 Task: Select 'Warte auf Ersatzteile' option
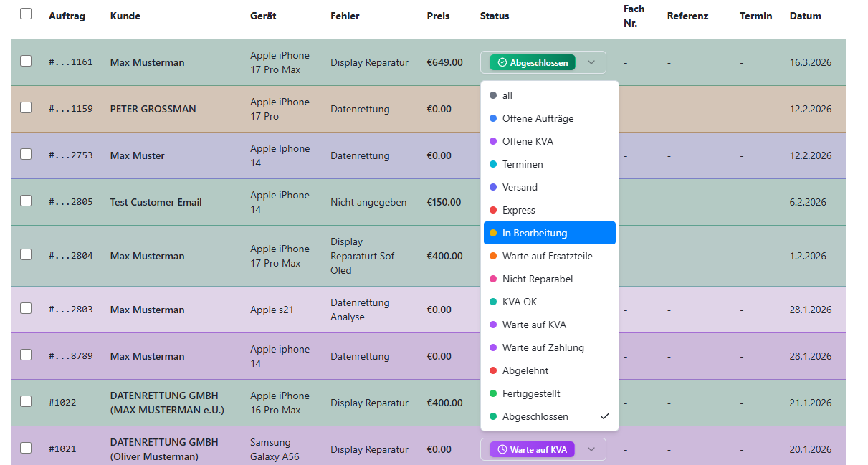click(x=550, y=256)
